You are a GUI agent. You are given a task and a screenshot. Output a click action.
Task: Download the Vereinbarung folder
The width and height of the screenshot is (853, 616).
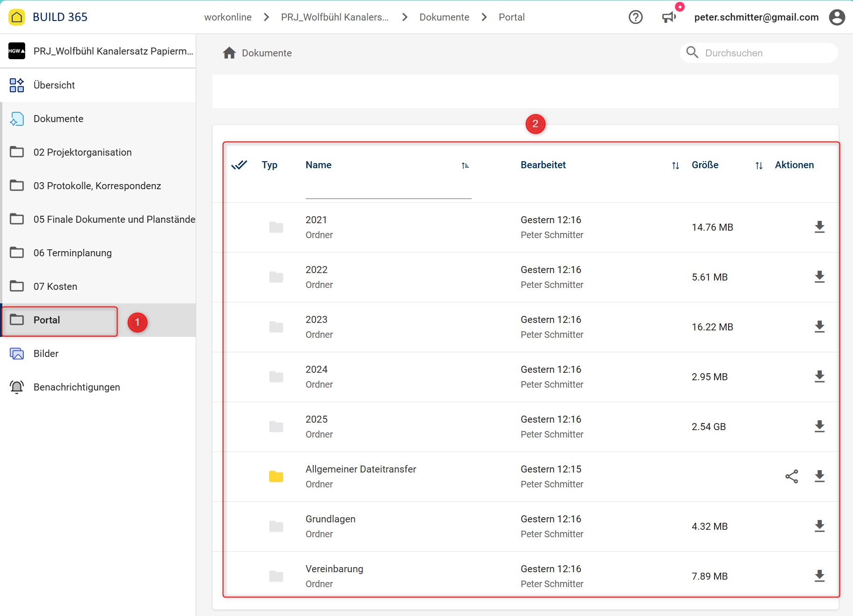[819, 576]
